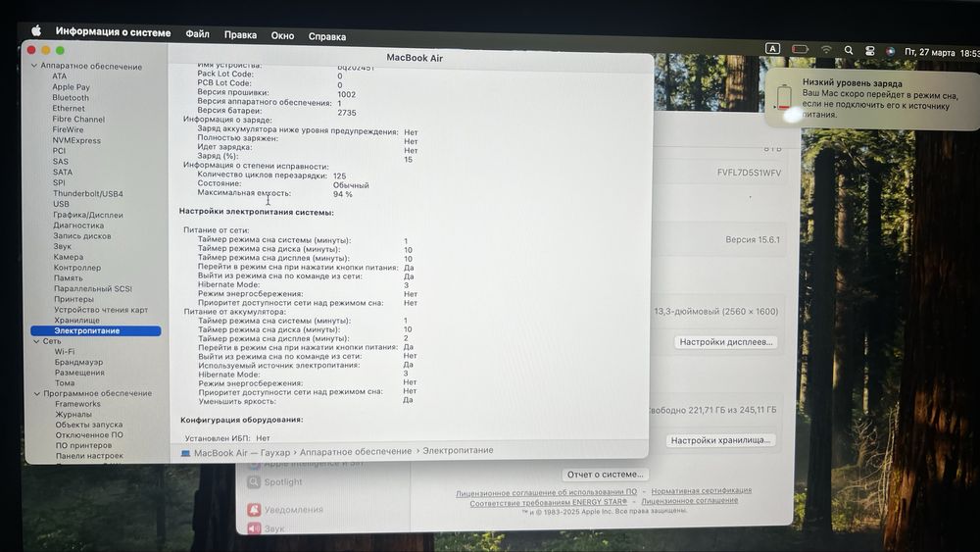The height and width of the screenshot is (552, 980).
Task: Click the Максимальная емкость 94 % value
Action: click(x=342, y=194)
